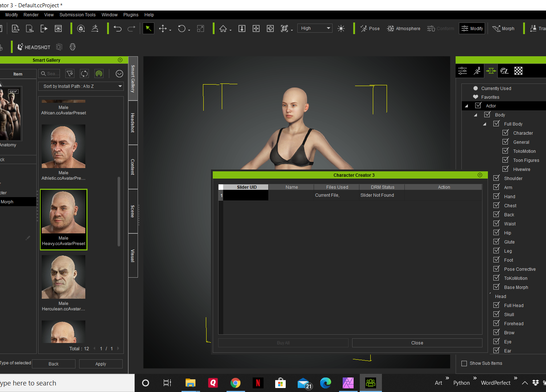The image size is (546, 392).
Task: Collapse the Full Body tree node
Action: 485,124
